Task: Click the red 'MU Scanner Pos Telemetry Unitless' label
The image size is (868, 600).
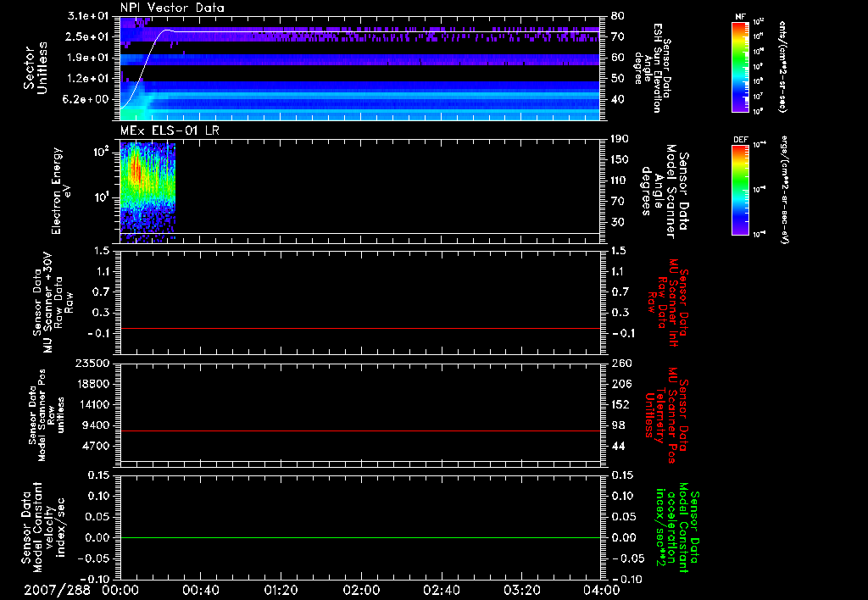Action: (x=666, y=415)
